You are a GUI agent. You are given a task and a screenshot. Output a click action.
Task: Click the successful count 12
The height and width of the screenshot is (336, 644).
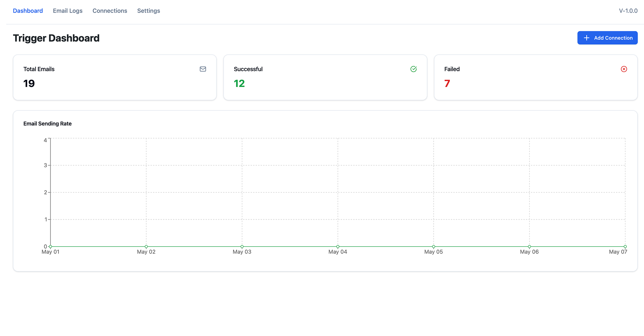click(x=239, y=84)
